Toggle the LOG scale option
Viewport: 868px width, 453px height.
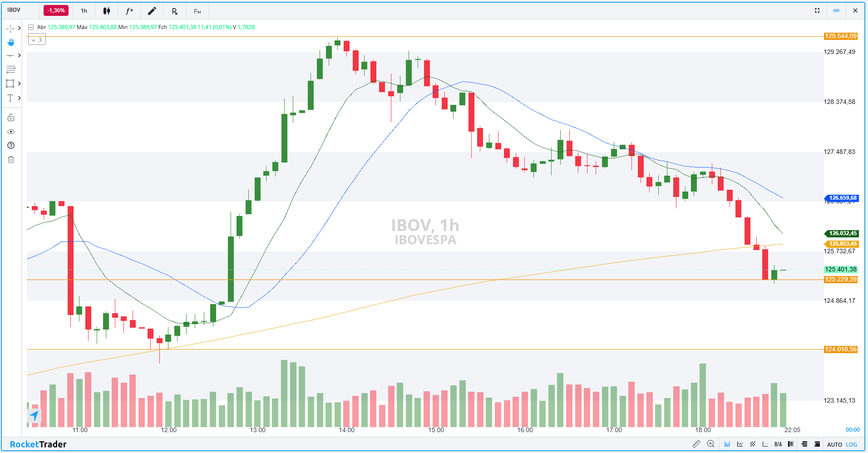tap(852, 444)
